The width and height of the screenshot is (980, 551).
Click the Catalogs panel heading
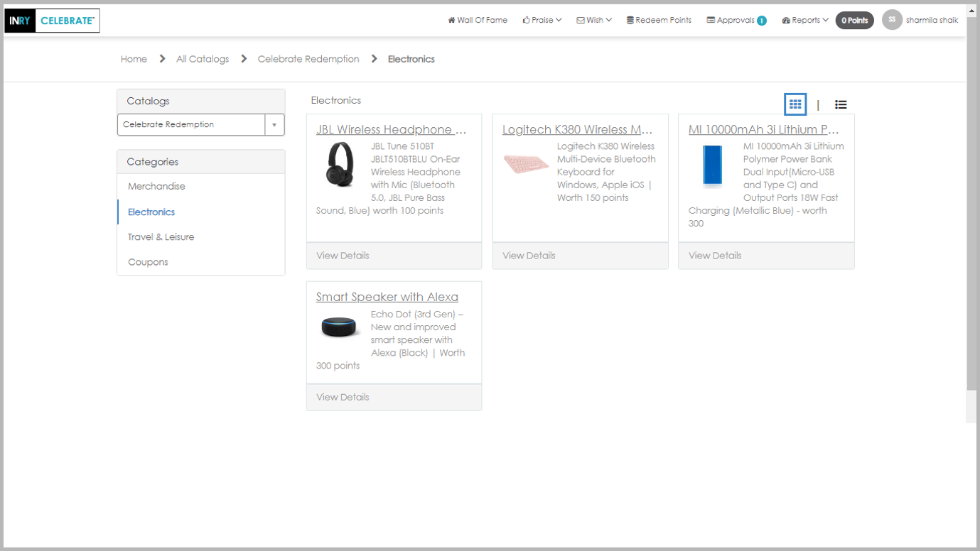click(201, 101)
